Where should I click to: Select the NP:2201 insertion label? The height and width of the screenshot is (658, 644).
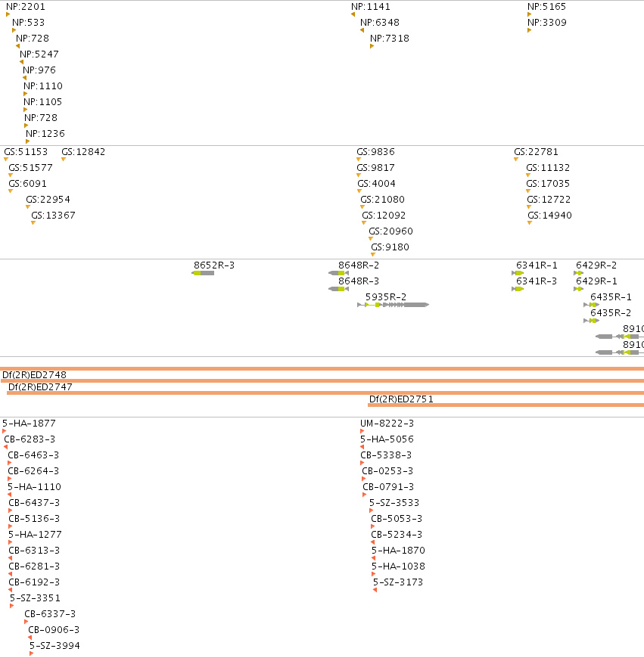[x=26, y=7]
